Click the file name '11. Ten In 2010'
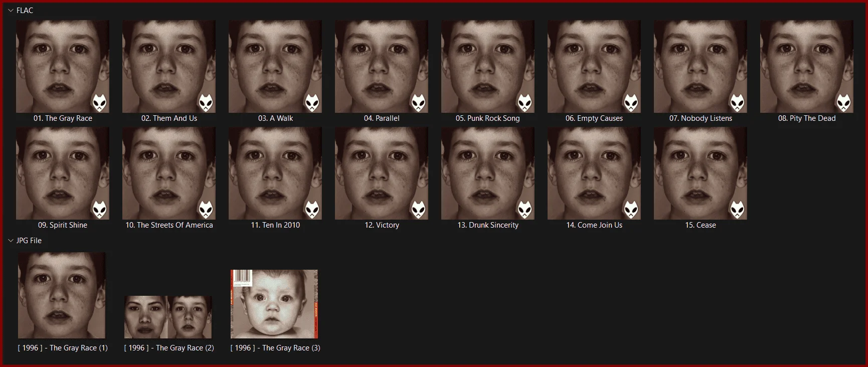 point(275,225)
